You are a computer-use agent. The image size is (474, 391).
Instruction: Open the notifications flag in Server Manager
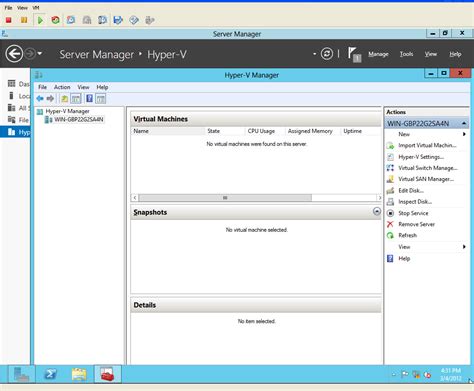pos(354,54)
